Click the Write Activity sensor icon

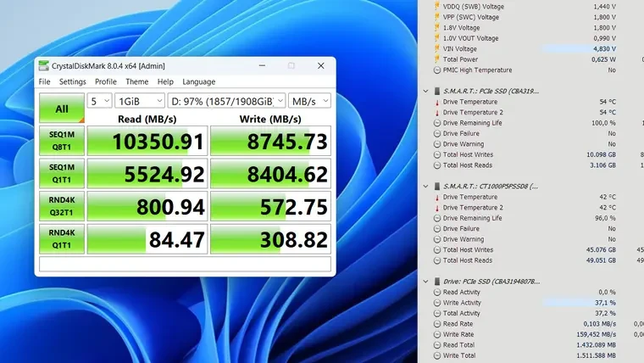click(437, 303)
